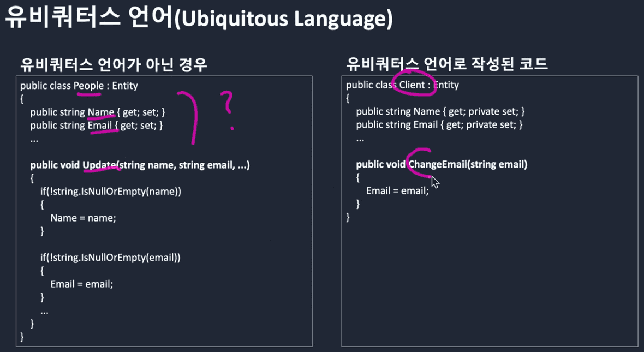Select the underlined Update method name
This screenshot has width=644, height=352.
[x=99, y=165]
